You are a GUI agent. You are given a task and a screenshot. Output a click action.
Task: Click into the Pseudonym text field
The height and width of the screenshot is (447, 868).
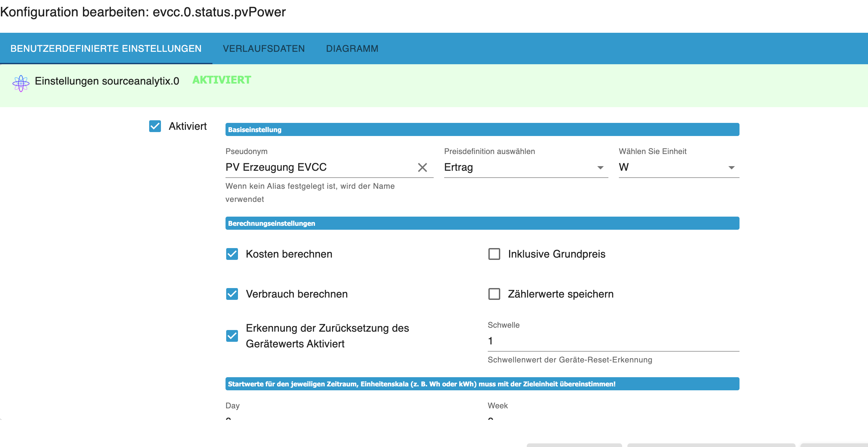coord(317,167)
